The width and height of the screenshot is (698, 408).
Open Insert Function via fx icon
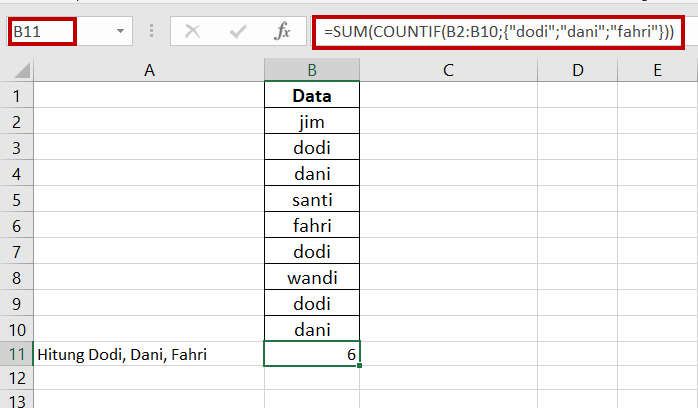[283, 31]
